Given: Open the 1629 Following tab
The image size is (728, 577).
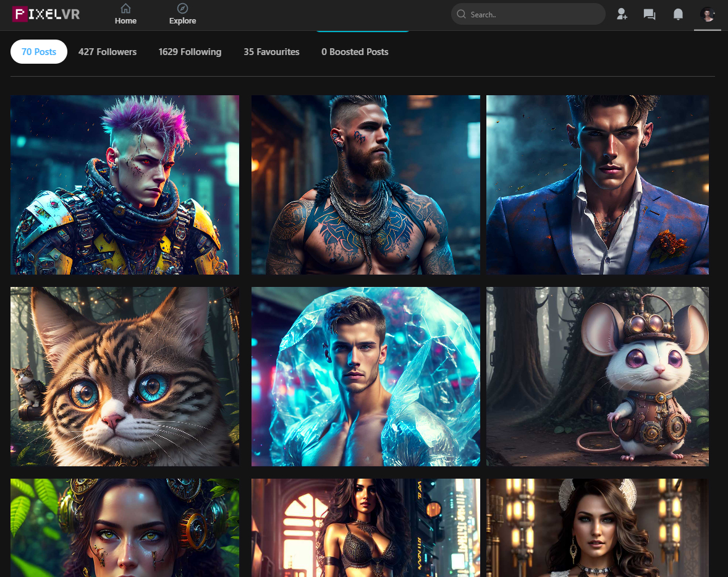Looking at the screenshot, I should click(x=190, y=51).
